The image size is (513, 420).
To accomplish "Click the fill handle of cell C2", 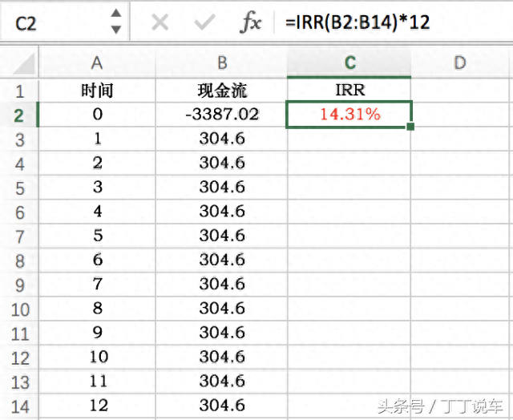I will coord(410,127).
